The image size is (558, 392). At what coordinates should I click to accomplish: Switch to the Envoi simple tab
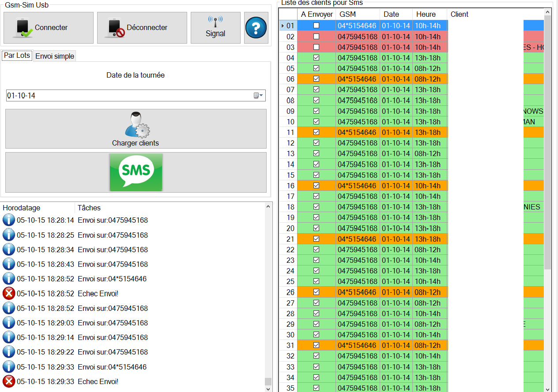(x=55, y=56)
